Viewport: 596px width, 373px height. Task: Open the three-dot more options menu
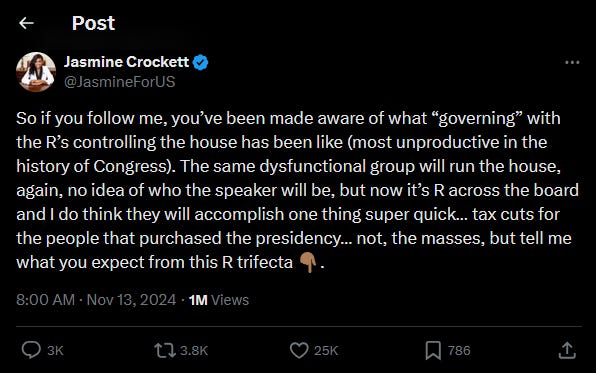[572, 62]
